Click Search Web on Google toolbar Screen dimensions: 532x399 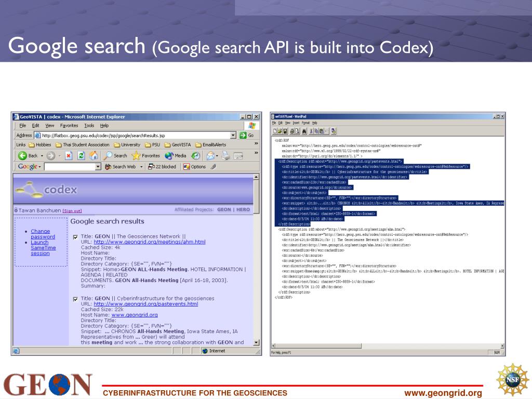pyautogui.click(x=121, y=167)
